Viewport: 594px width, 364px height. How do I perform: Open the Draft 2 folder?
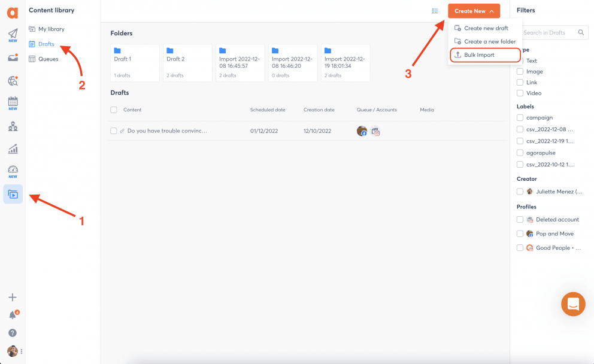coord(187,63)
